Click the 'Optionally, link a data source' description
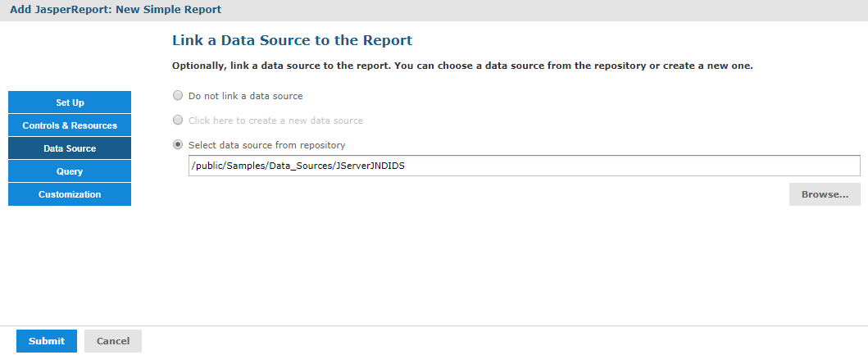Image resolution: width=868 pixels, height=355 pixels. click(x=462, y=66)
